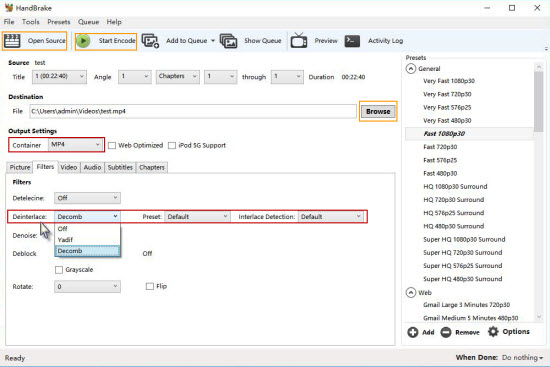Screen dimensions: 550x367
Task: Click the Add preset plus icon
Action: coord(412,332)
